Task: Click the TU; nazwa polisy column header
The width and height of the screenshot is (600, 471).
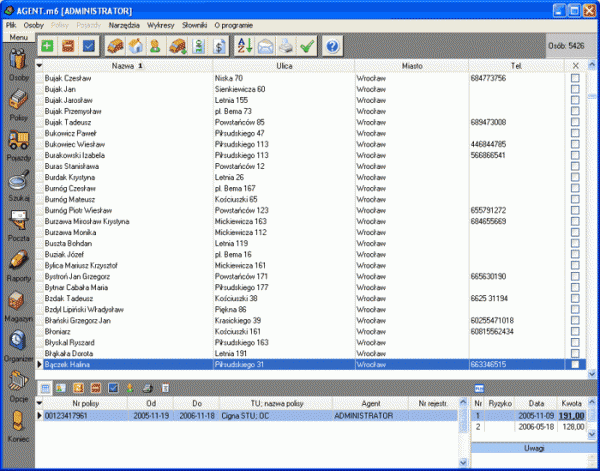Action: 276,403
